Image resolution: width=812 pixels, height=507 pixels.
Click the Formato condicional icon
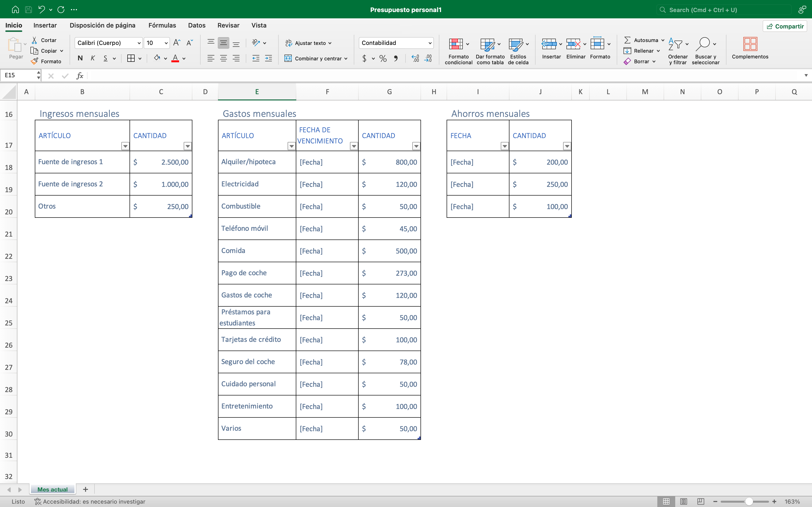coord(456,44)
